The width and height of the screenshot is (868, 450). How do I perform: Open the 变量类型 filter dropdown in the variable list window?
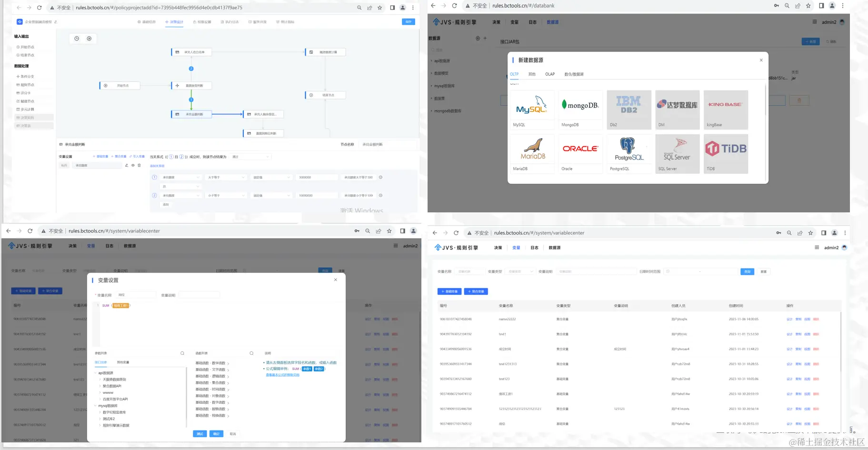tap(520, 271)
